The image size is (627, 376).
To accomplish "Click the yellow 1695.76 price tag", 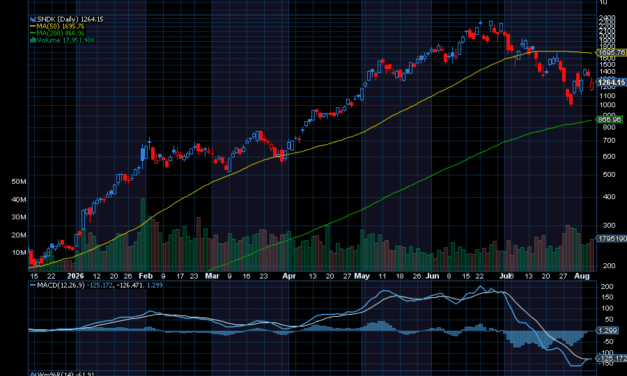I will (x=611, y=53).
